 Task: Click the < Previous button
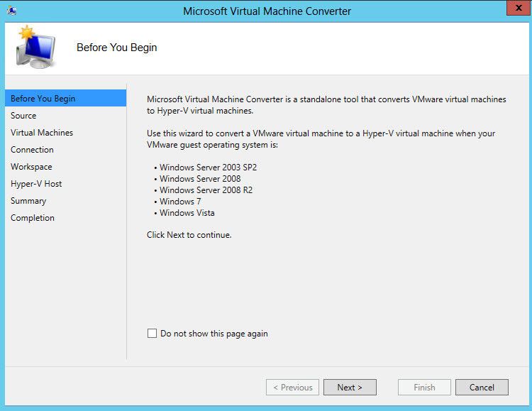coord(292,388)
